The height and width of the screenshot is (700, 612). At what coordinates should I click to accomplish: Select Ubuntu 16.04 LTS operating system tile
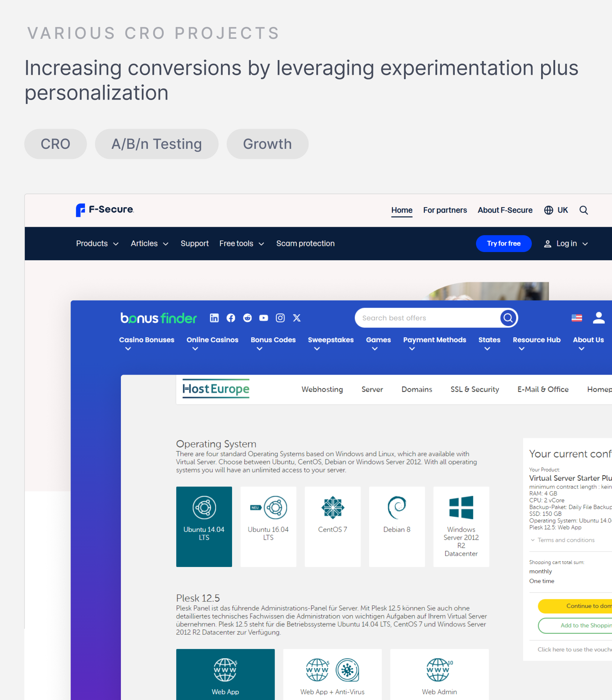(268, 527)
